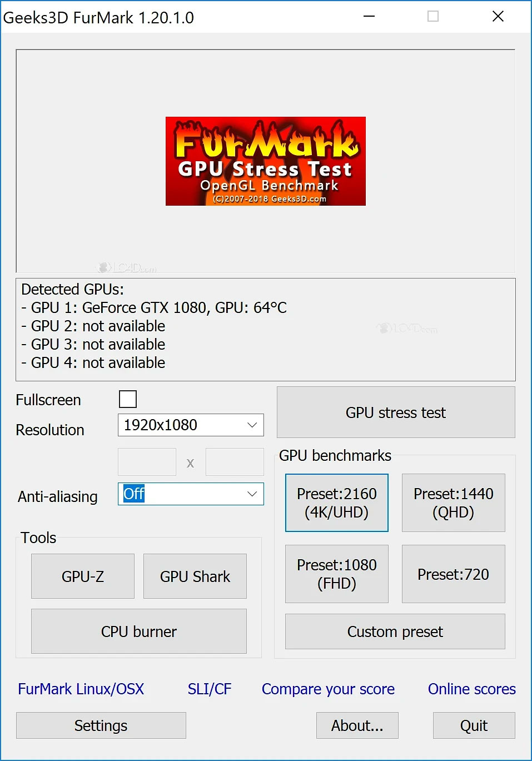Image resolution: width=532 pixels, height=761 pixels.
Task: Run the Preset:1440 (QHD) benchmark
Action: (454, 503)
